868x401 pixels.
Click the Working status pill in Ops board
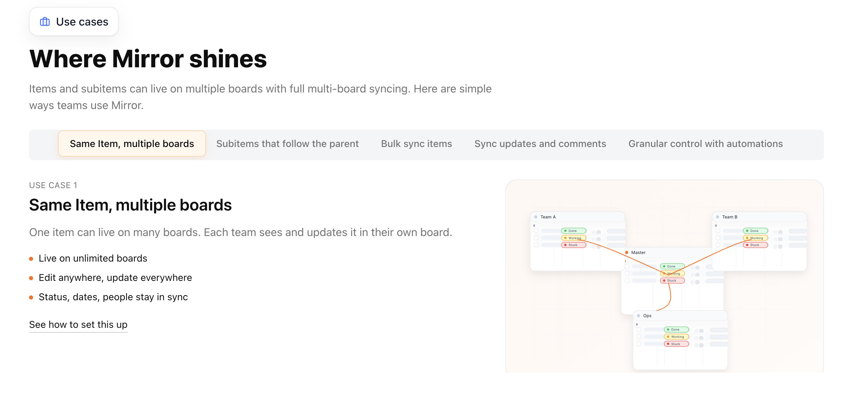[676, 337]
